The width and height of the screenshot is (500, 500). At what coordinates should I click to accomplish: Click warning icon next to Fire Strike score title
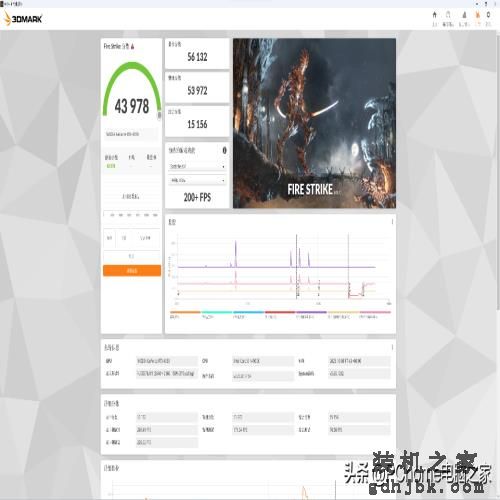click(x=132, y=47)
